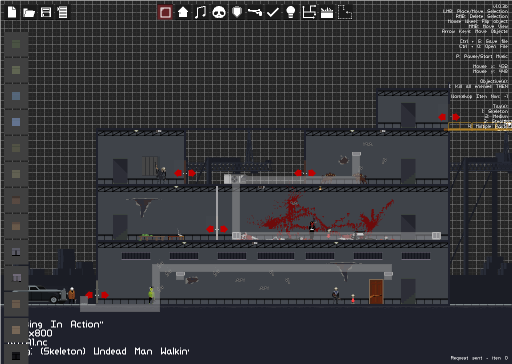The width and height of the screenshot is (512, 364).
Task: Open the level properties list icon
Action: [62, 12]
